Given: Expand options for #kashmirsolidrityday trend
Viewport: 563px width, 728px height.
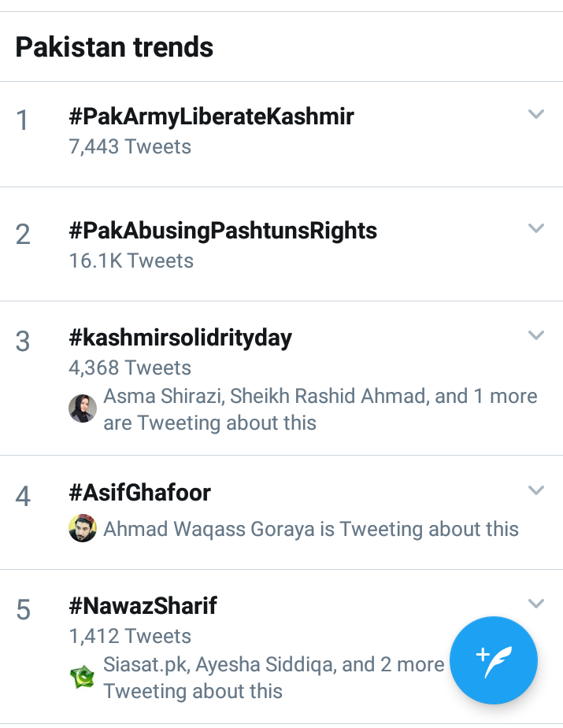Looking at the screenshot, I should [536, 336].
